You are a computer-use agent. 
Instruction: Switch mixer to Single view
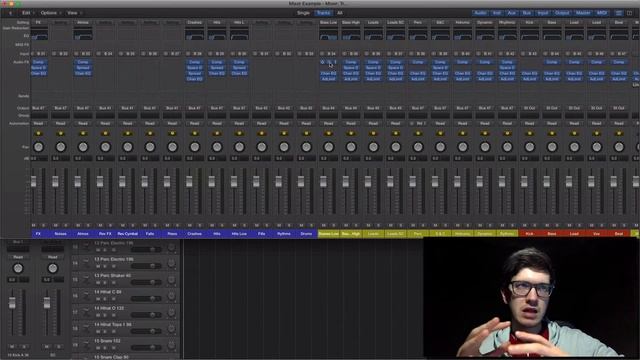303,13
